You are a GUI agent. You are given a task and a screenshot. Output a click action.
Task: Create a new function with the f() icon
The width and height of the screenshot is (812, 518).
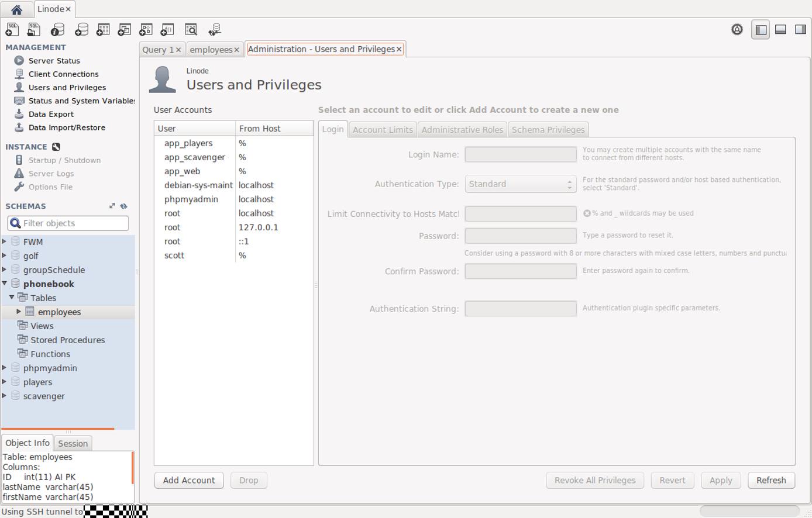coord(167,29)
